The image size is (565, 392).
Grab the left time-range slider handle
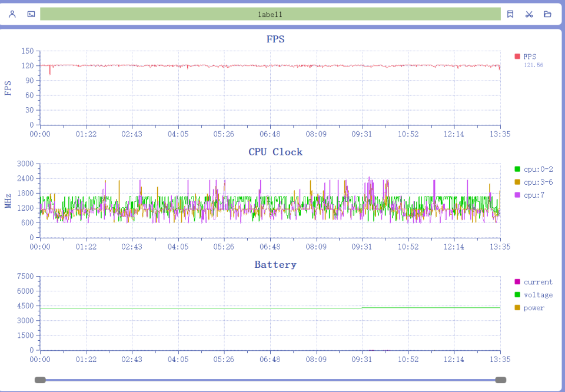pos(40,380)
